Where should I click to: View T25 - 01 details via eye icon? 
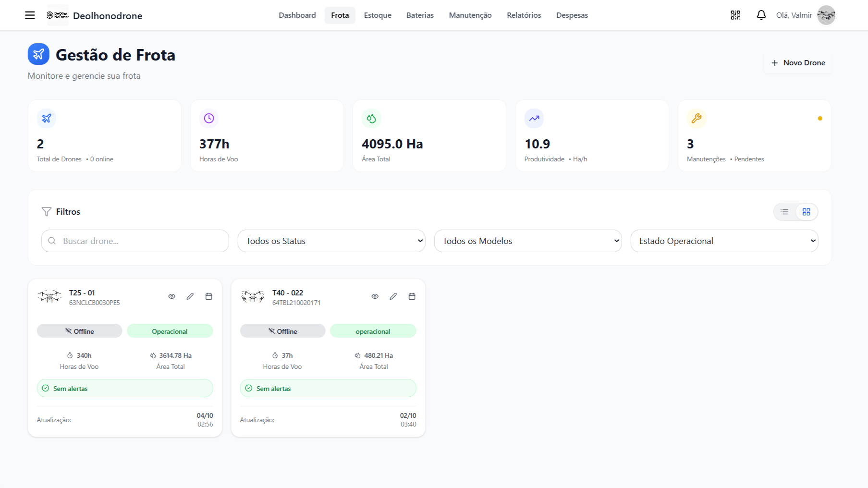tap(171, 296)
